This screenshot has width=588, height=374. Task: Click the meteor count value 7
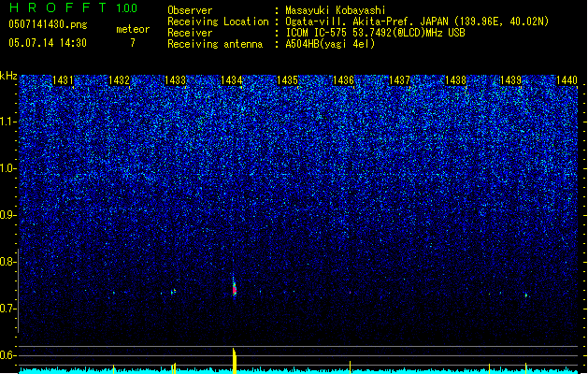(x=133, y=43)
